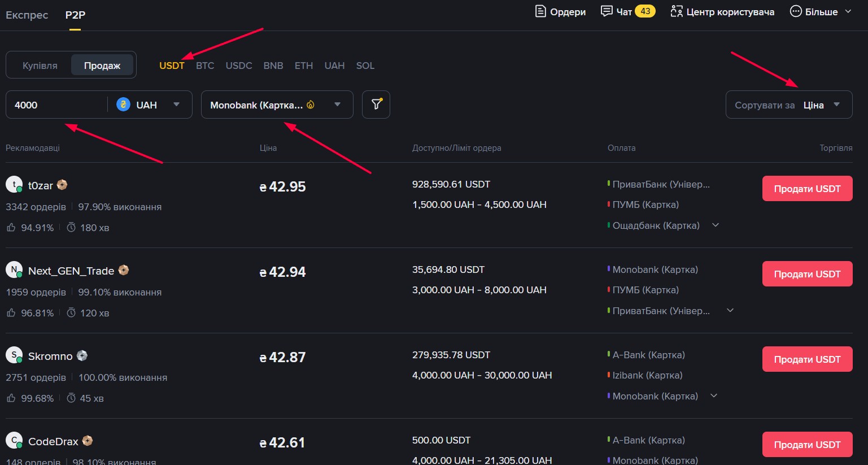The height and width of the screenshot is (465, 868).
Task: Click the limit 4,000.00 UAH – 30,000.00 UAH
Action: pos(482,375)
